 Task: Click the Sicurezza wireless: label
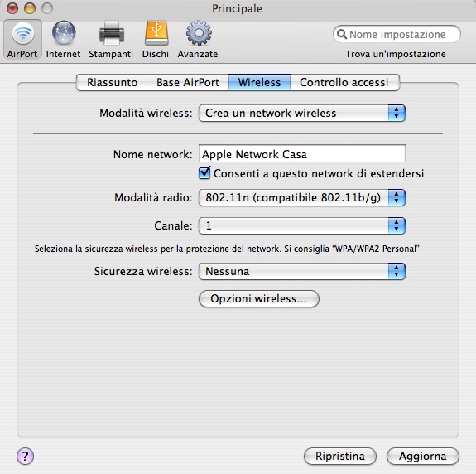143,271
